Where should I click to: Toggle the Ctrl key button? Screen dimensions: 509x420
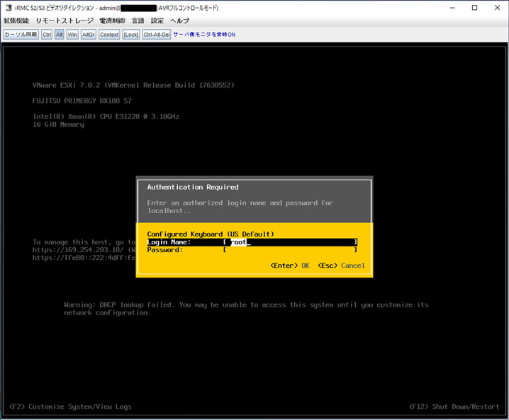(x=47, y=35)
